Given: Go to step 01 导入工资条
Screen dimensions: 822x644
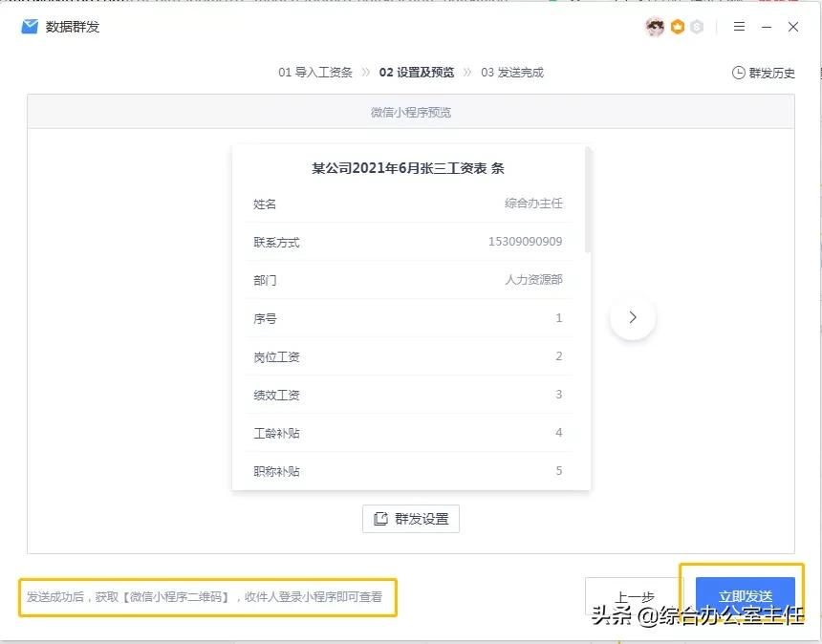Looking at the screenshot, I should point(315,72).
